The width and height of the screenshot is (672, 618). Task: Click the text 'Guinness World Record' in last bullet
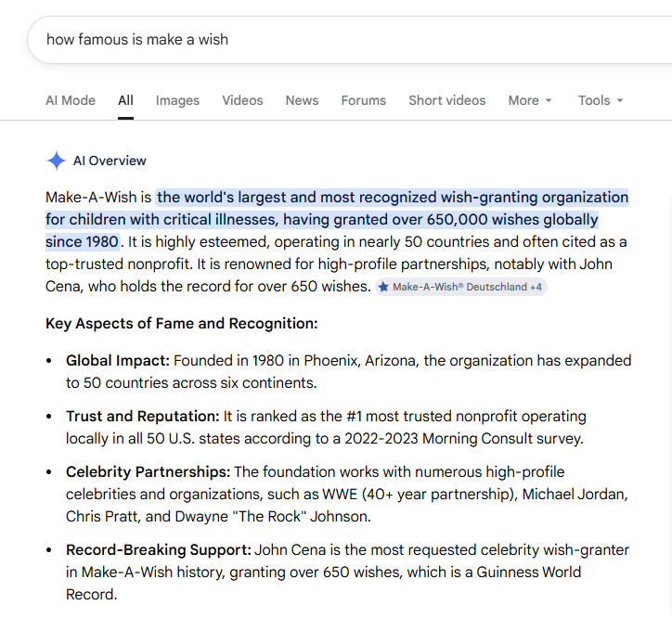click(x=528, y=573)
